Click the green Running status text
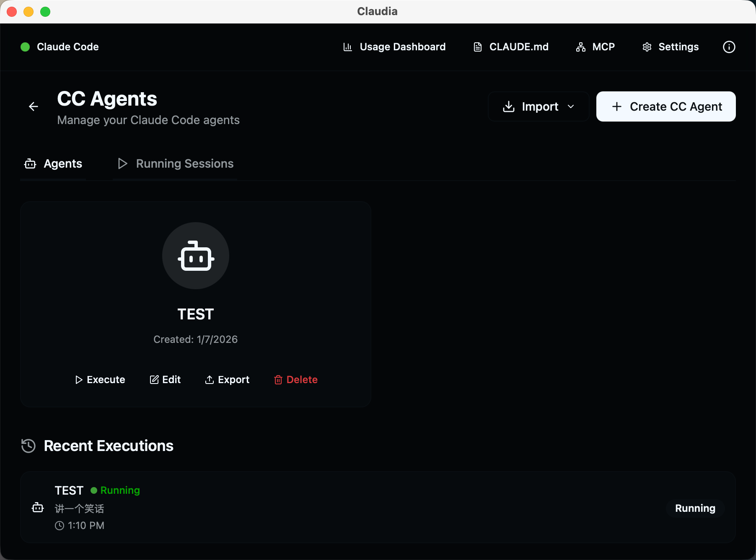The height and width of the screenshot is (560, 756). click(120, 490)
